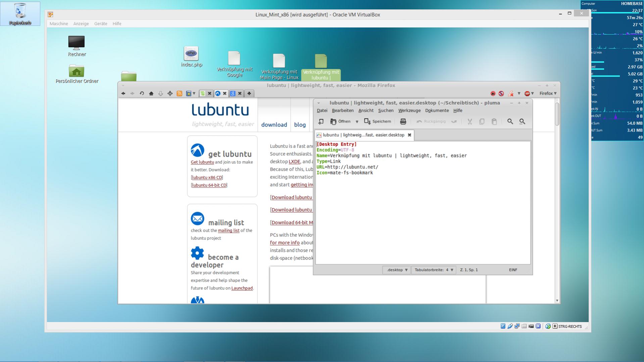This screenshot has width=644, height=362.
Task: Open the Tabulatorbreite dropdown
Action: [x=434, y=270]
